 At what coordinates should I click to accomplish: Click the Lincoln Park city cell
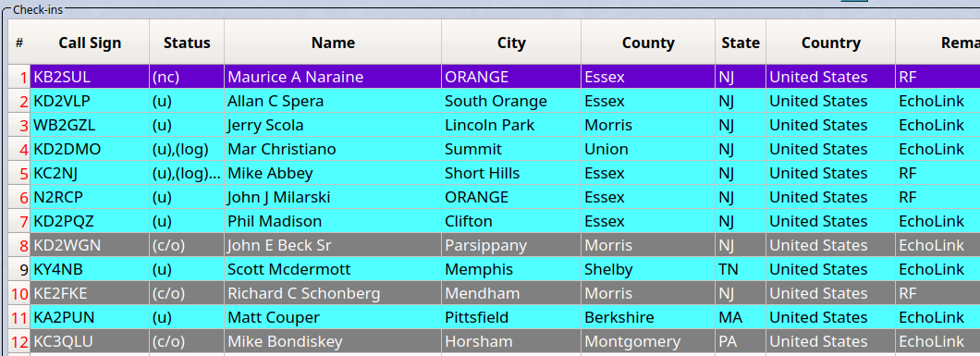pyautogui.click(x=511, y=125)
